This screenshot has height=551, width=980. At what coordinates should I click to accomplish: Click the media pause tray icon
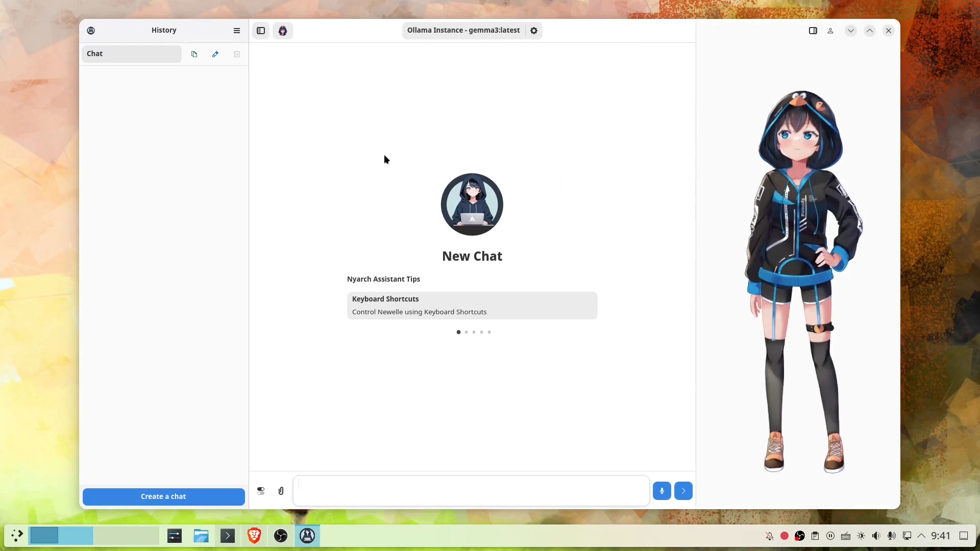point(830,536)
